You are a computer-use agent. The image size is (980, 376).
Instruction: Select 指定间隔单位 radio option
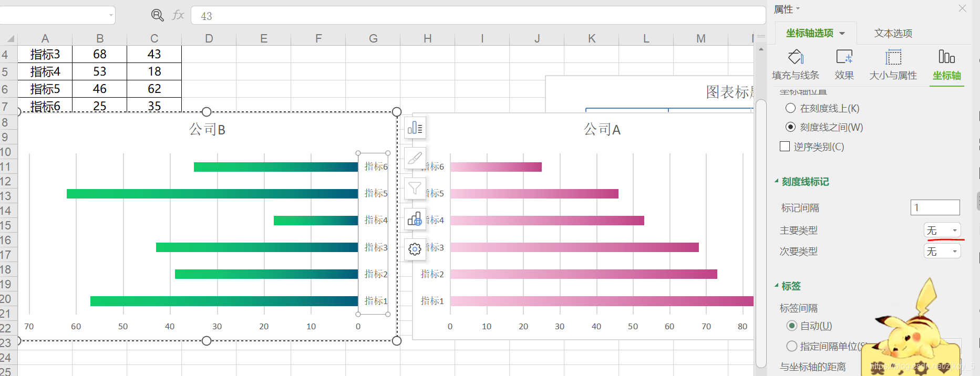(792, 346)
